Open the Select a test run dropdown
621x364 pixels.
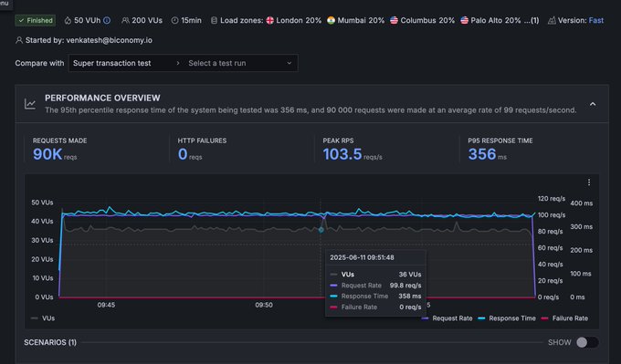pos(240,63)
